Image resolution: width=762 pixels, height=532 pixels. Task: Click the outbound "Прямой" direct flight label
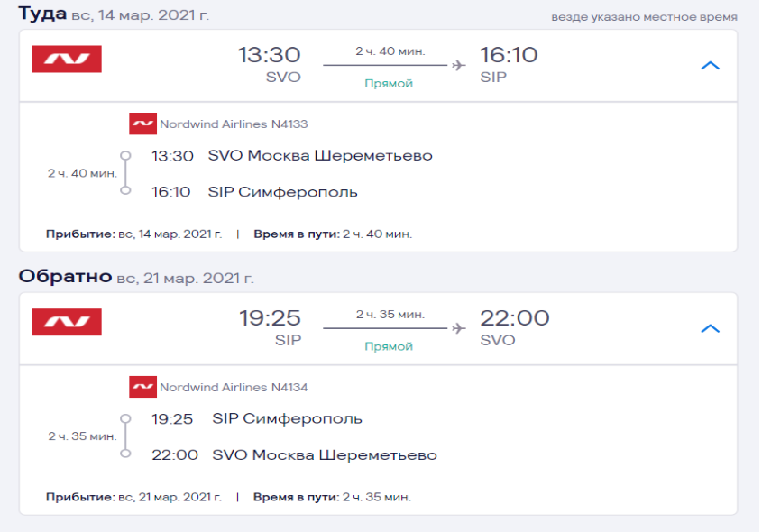click(x=389, y=83)
